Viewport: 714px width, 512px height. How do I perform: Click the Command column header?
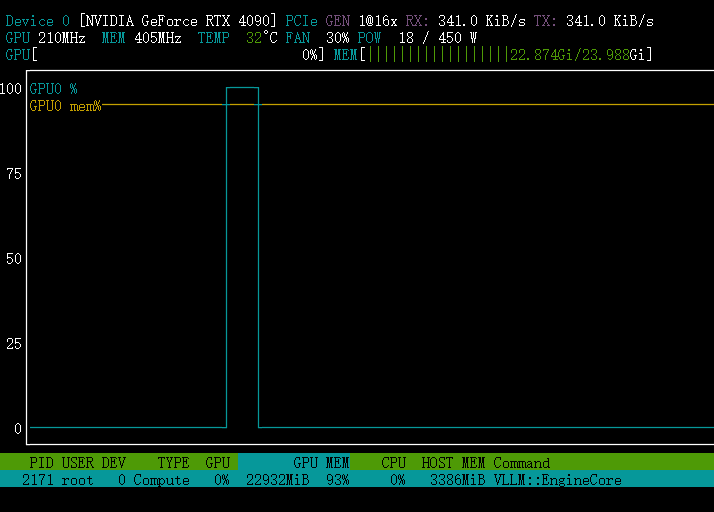click(x=521, y=463)
